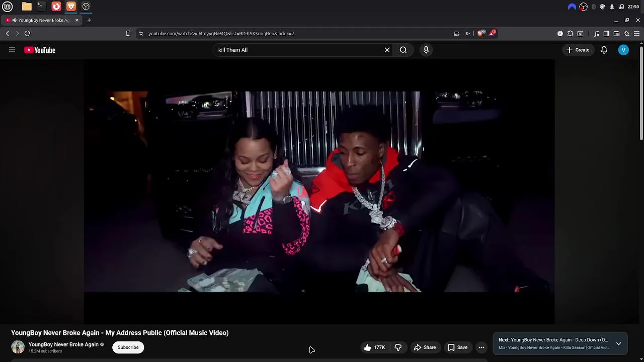Start a voice search with the microphone
The image size is (644, 362).
click(426, 50)
